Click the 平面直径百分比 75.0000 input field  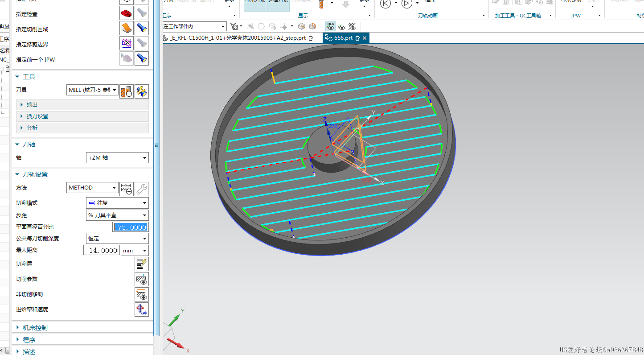coord(130,227)
